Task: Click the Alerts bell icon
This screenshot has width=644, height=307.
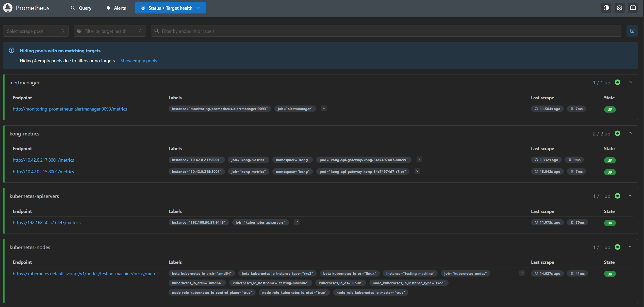Action: pos(108,8)
